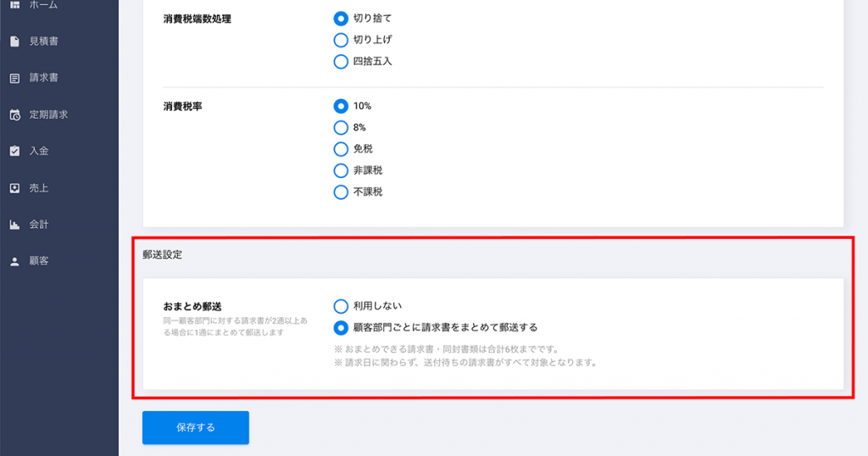Click the note about 合計6枚まで
Image resolution: width=868 pixels, height=456 pixels.
[448, 350]
